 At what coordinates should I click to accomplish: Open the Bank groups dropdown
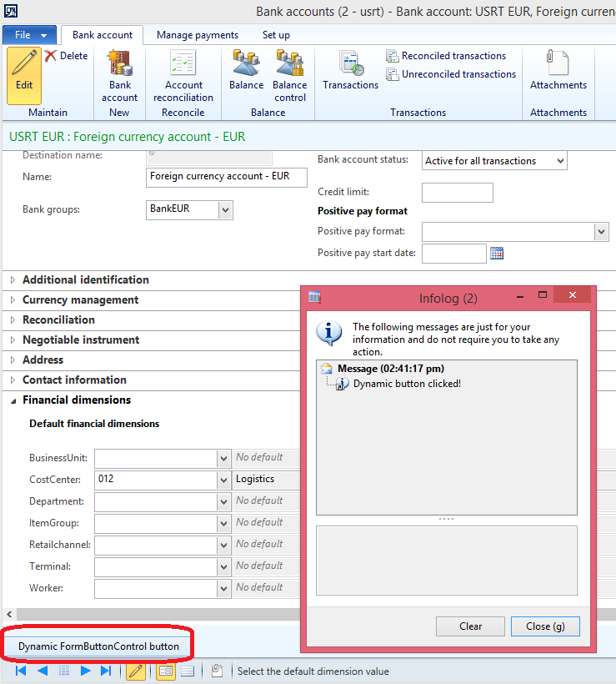[x=225, y=210]
